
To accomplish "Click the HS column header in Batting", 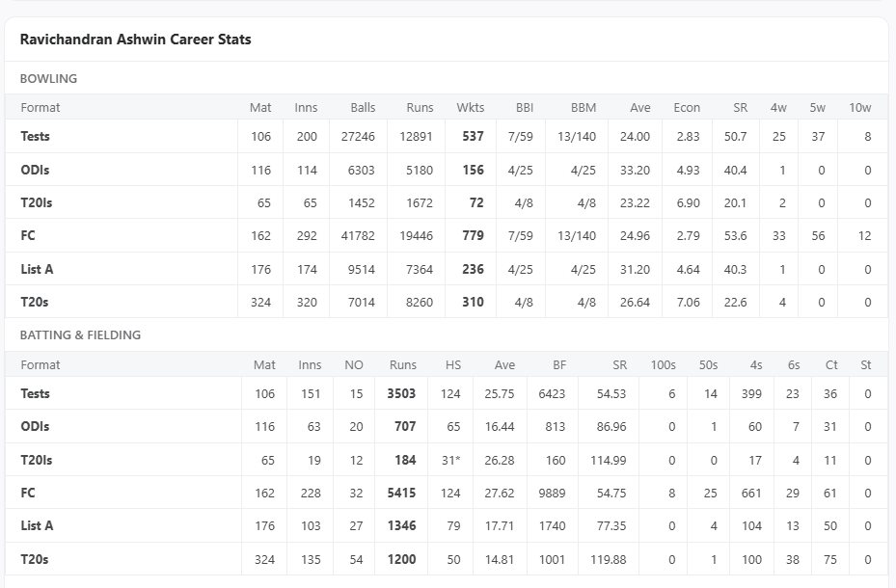I will click(x=453, y=364).
